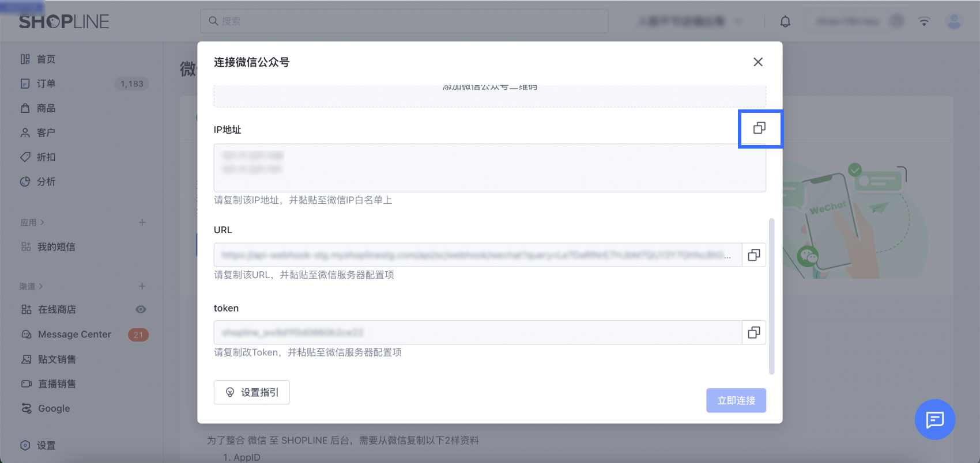The width and height of the screenshot is (980, 463).
Task: Copy the IP地址 values
Action: point(759,128)
